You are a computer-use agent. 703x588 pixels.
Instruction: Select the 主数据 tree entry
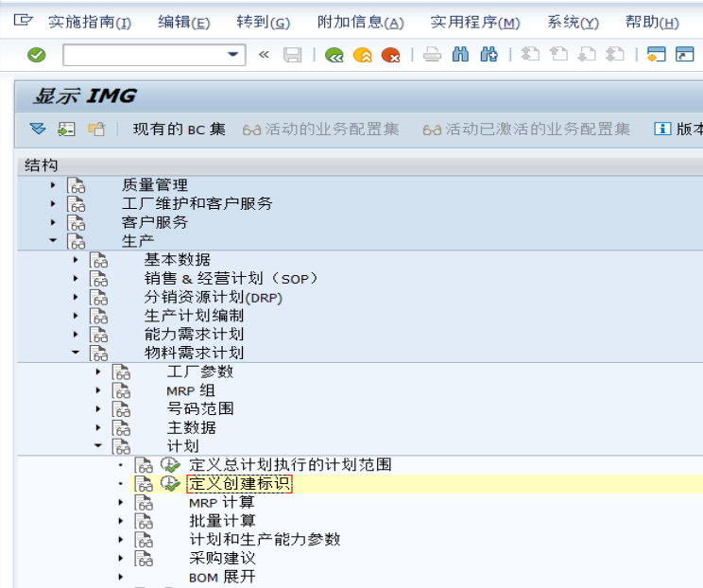tap(192, 428)
